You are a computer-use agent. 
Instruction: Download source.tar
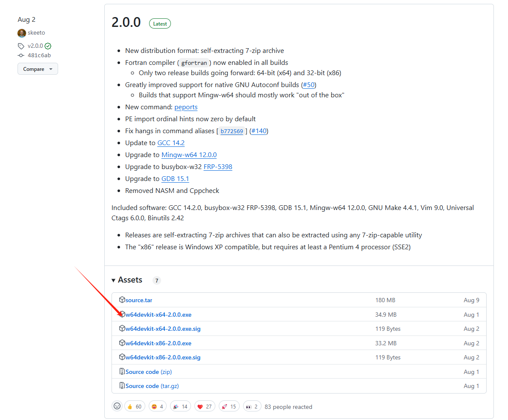click(139, 300)
